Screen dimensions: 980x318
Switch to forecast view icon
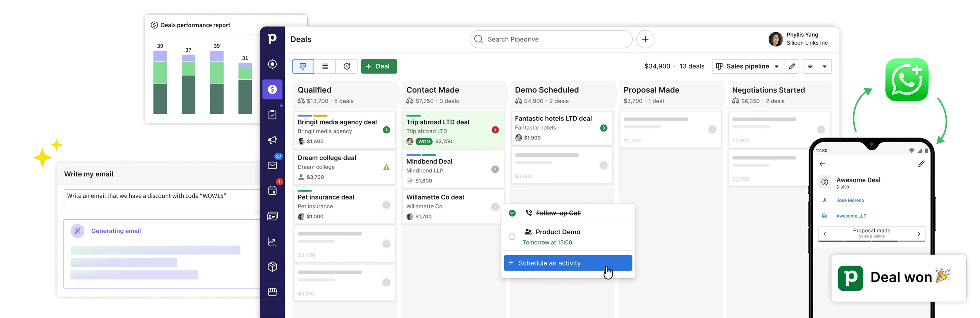tap(347, 66)
